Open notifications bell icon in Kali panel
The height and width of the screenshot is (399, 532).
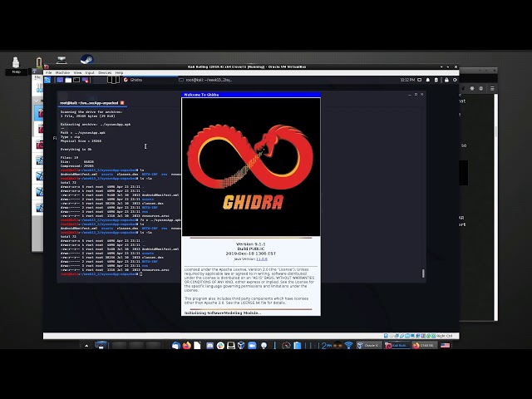(428, 80)
